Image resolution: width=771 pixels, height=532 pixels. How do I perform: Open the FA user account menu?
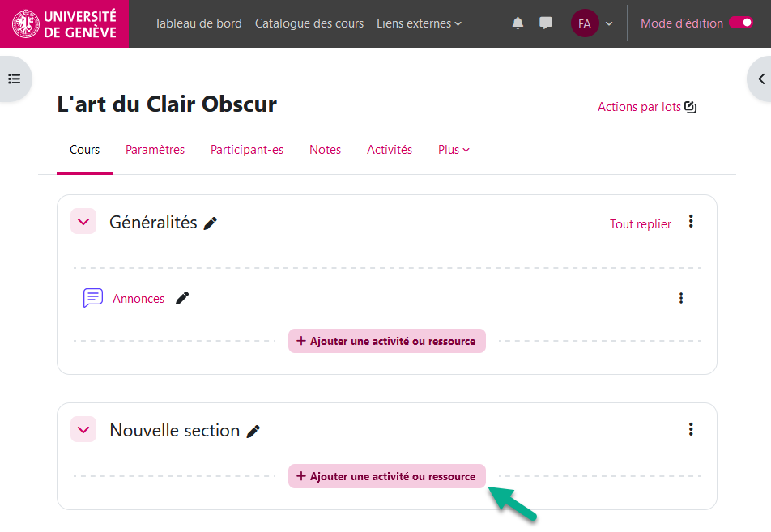591,23
